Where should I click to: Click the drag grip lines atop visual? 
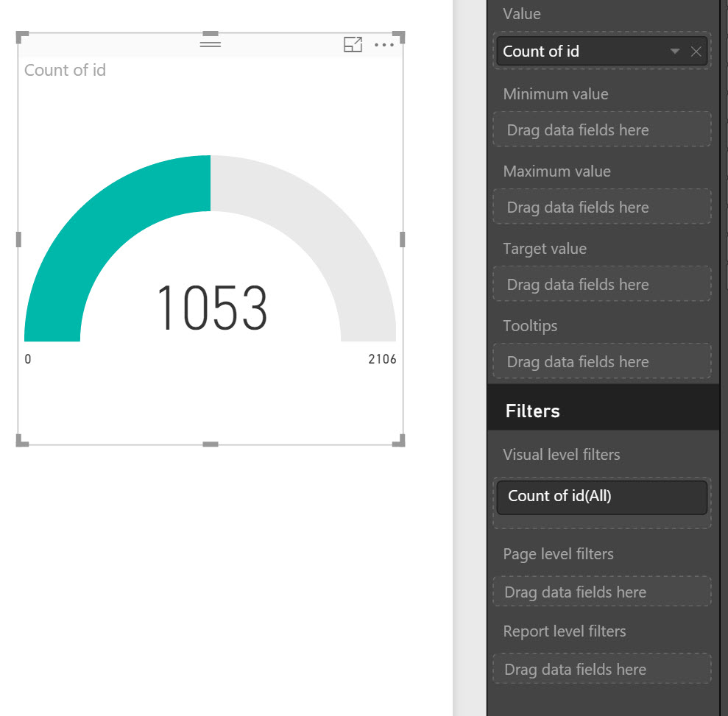click(x=211, y=44)
